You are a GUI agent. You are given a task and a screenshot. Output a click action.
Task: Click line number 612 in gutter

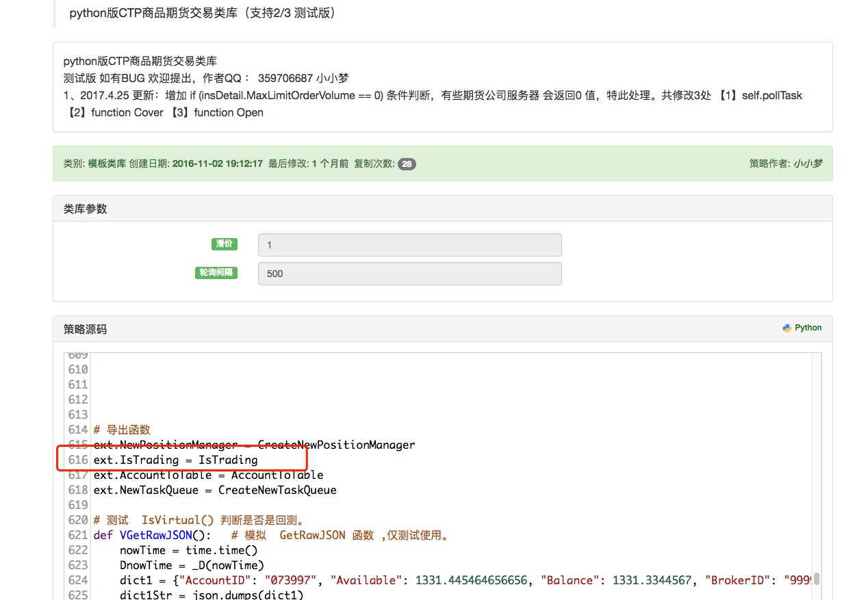[x=78, y=400]
